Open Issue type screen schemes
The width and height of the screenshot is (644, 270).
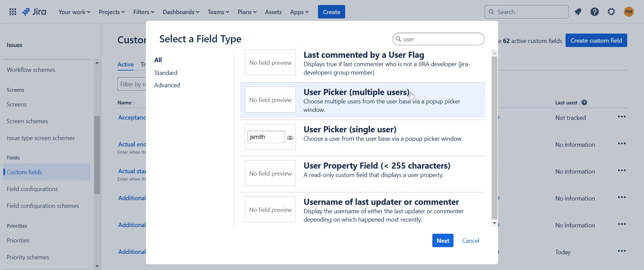point(41,138)
